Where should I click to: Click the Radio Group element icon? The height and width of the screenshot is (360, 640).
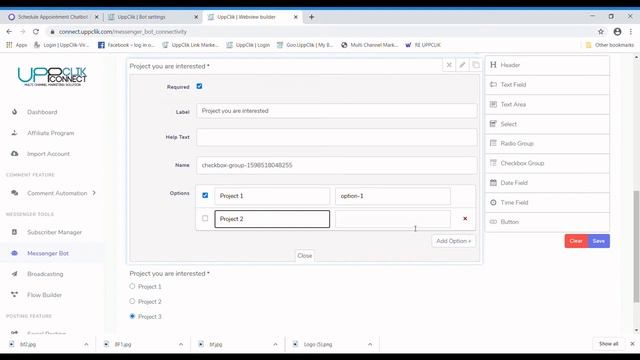pos(493,143)
